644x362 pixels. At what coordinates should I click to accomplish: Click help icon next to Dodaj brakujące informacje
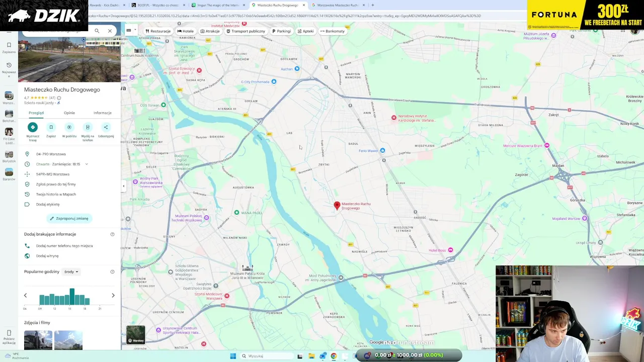click(112, 234)
